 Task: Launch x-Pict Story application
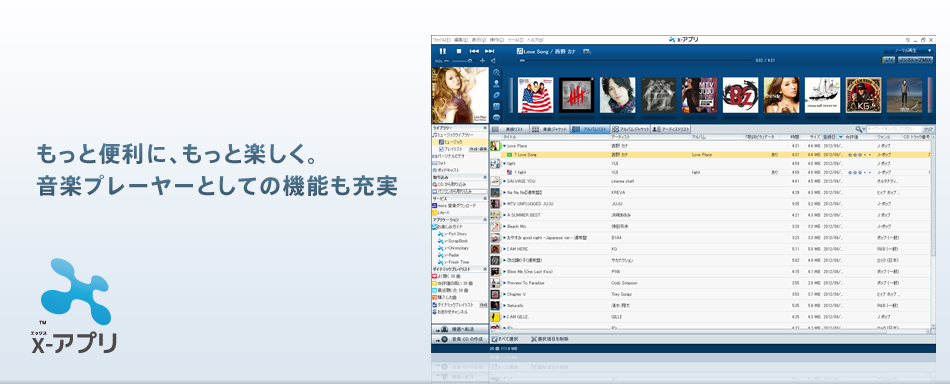click(453, 233)
